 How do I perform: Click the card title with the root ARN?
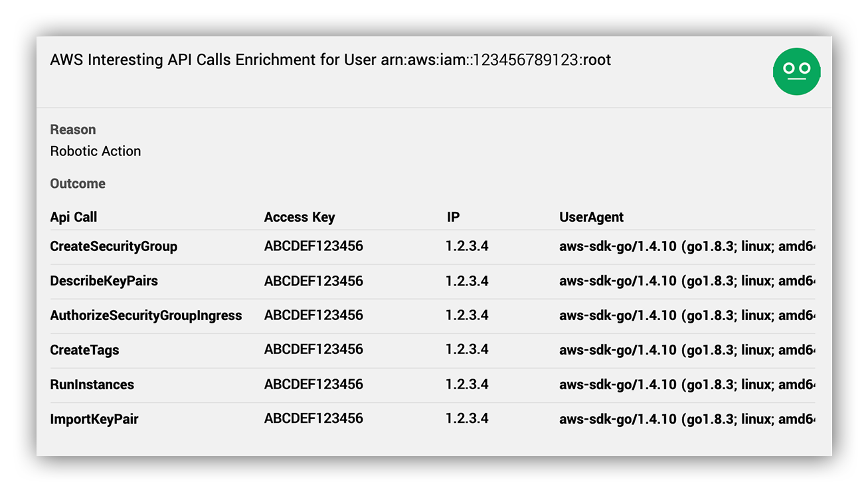tap(331, 60)
